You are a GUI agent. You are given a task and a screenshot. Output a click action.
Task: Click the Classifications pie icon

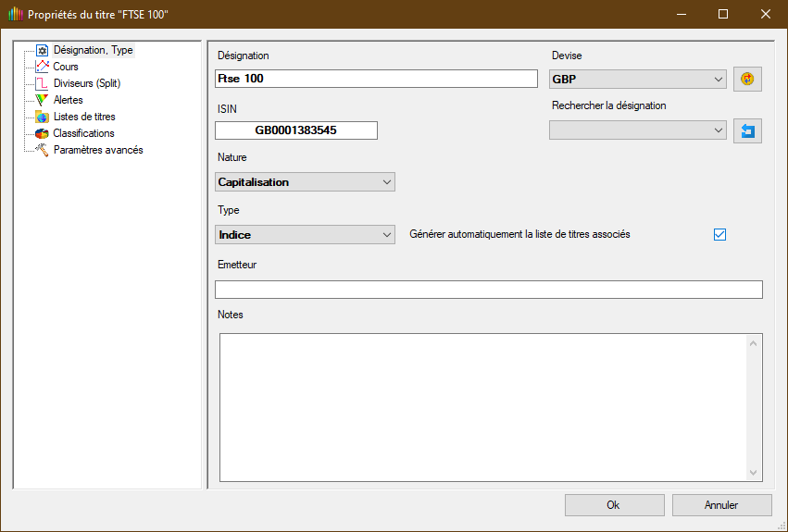42,133
